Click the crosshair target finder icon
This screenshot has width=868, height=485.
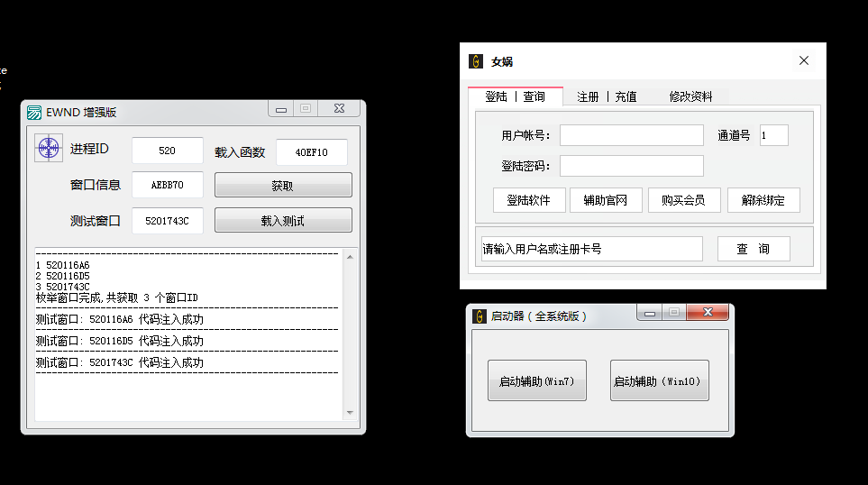click(x=49, y=149)
